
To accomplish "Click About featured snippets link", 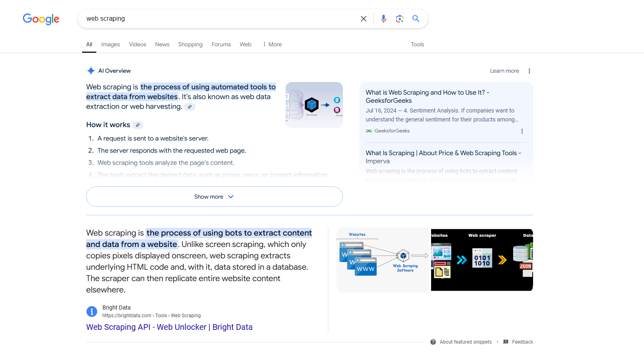I will point(465,342).
